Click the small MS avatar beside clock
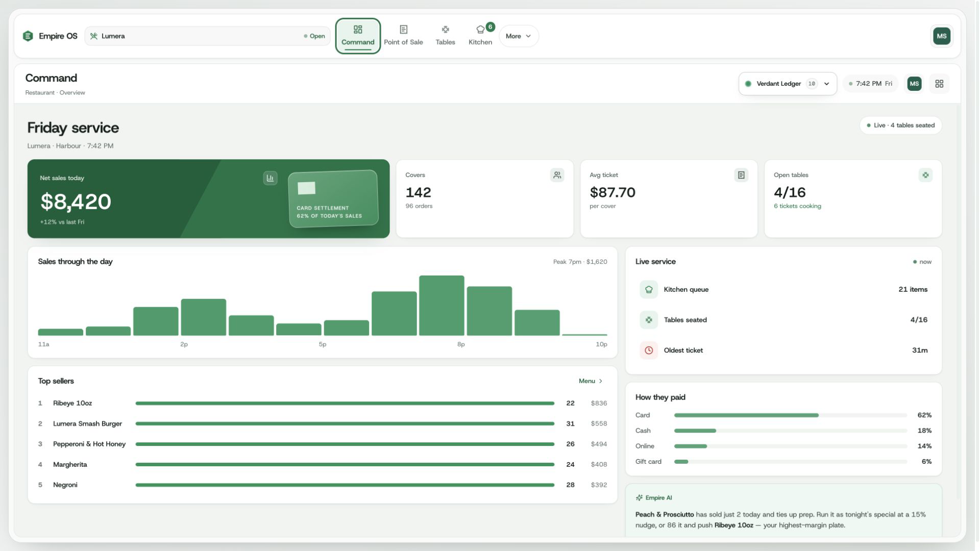Screen dimensions: 980x551 click(914, 84)
